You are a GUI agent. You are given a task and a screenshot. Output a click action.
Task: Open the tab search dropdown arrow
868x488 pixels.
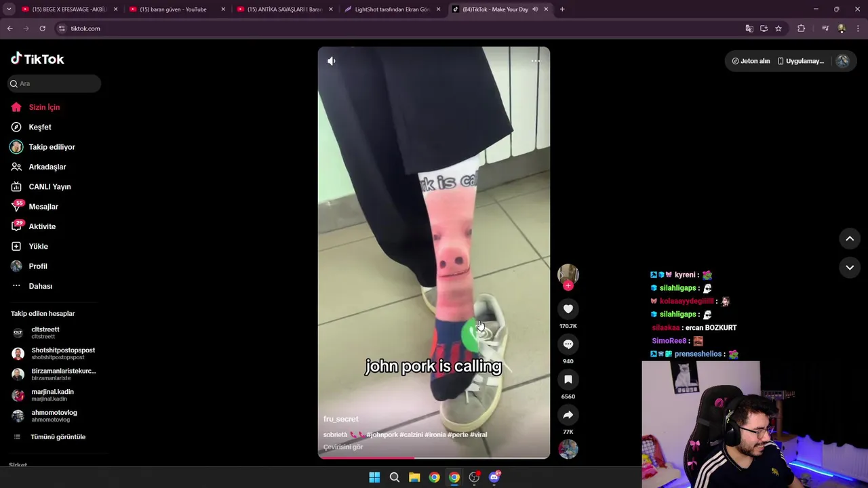pos(9,9)
